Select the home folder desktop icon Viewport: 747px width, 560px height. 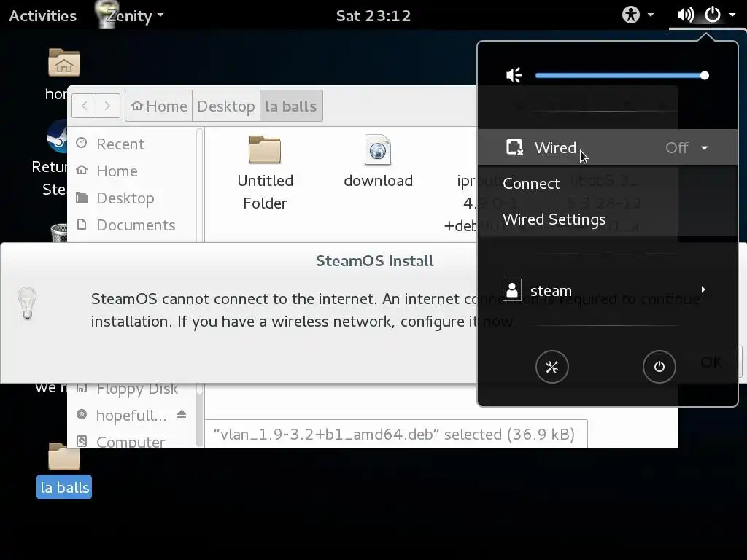(64, 63)
